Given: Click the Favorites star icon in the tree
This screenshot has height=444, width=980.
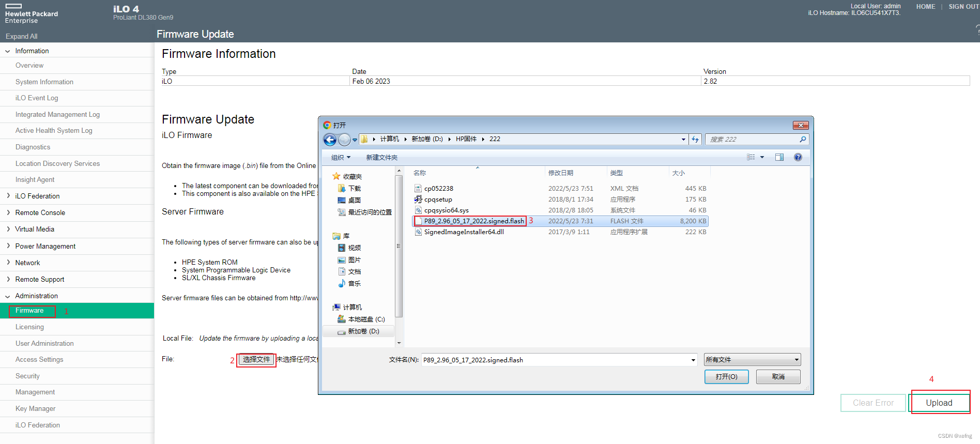Looking at the screenshot, I should click(336, 176).
